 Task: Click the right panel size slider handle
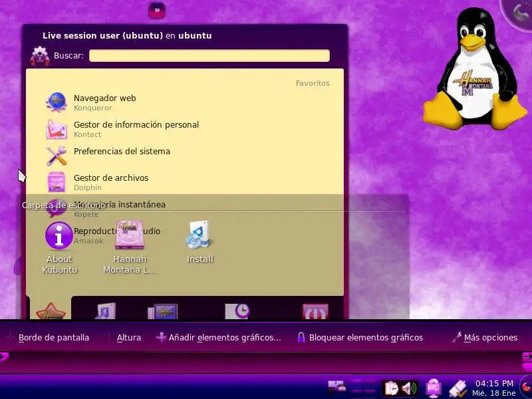coord(527,357)
